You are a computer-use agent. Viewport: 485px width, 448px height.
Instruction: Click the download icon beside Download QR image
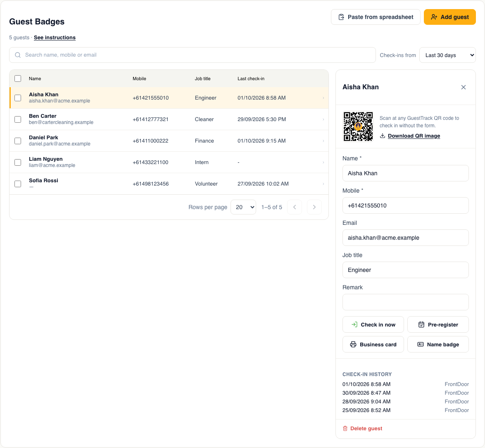383,136
